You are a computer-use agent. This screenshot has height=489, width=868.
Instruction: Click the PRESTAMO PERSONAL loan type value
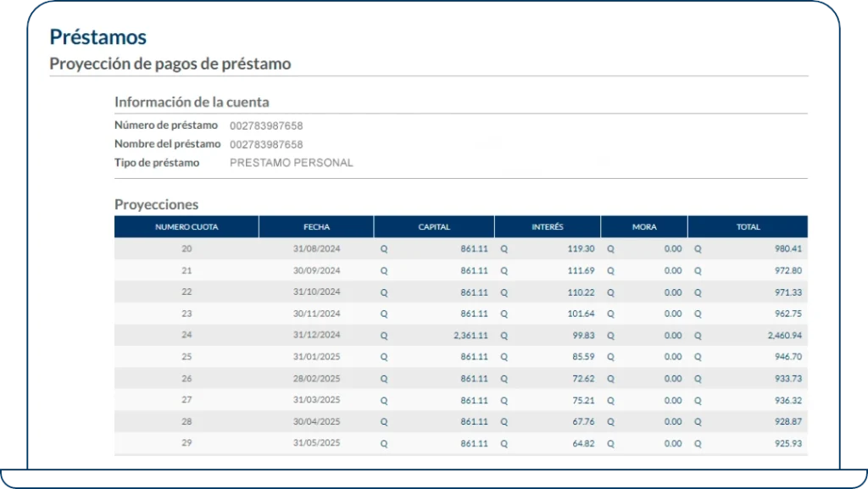(291, 163)
